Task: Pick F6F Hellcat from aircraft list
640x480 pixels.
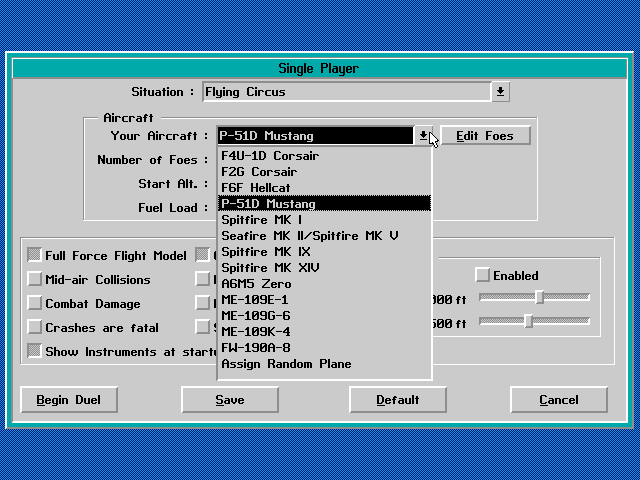Action: [x=324, y=187]
